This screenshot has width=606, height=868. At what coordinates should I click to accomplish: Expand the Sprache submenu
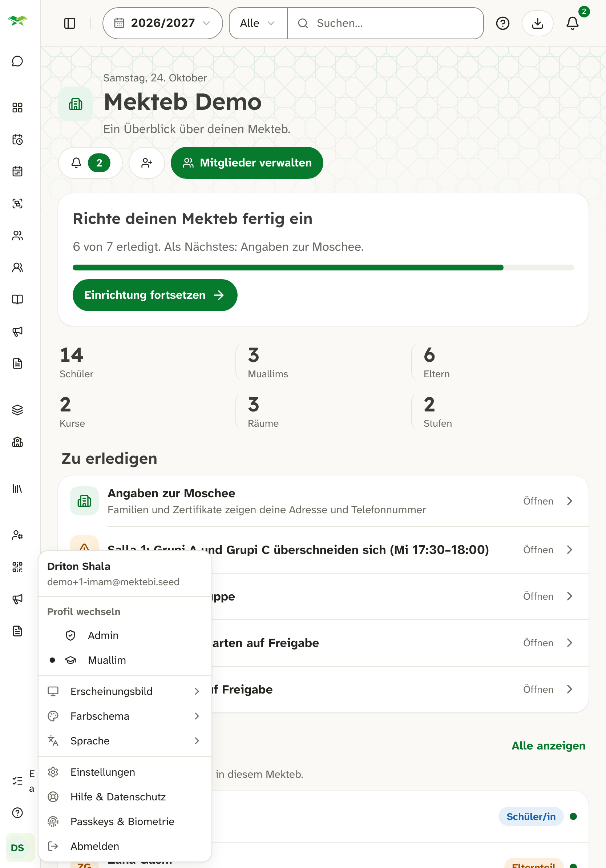pos(125,740)
